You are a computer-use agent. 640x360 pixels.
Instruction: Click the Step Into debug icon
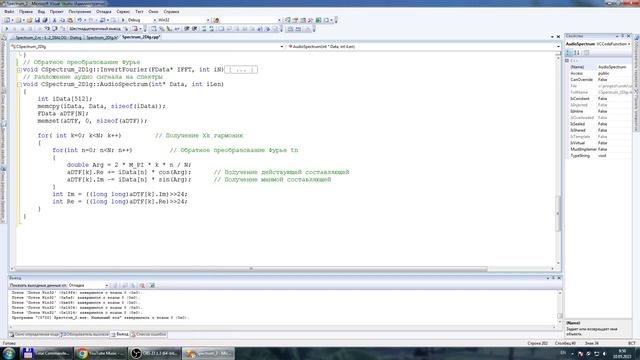(47, 29)
